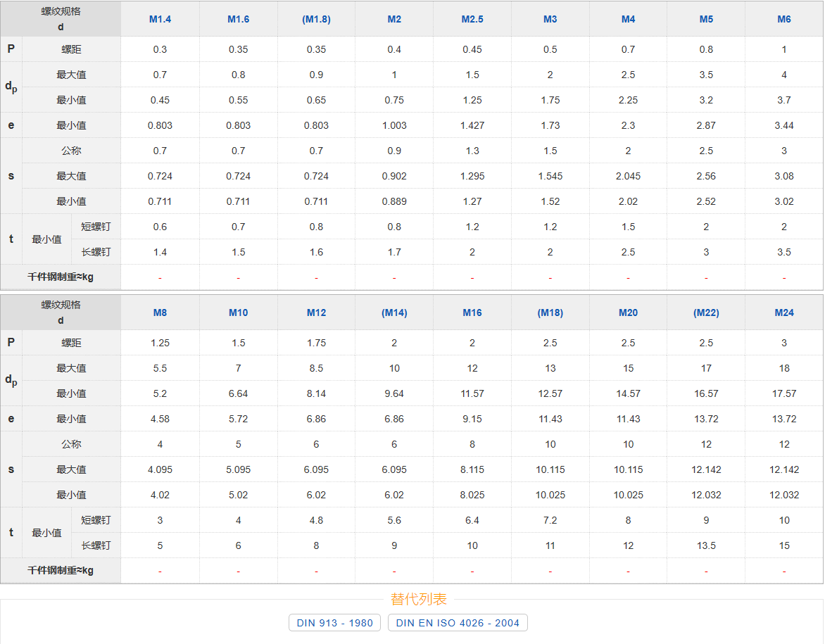Open the M8 thread size link
Screen dimensions: 825x644
coord(160,312)
